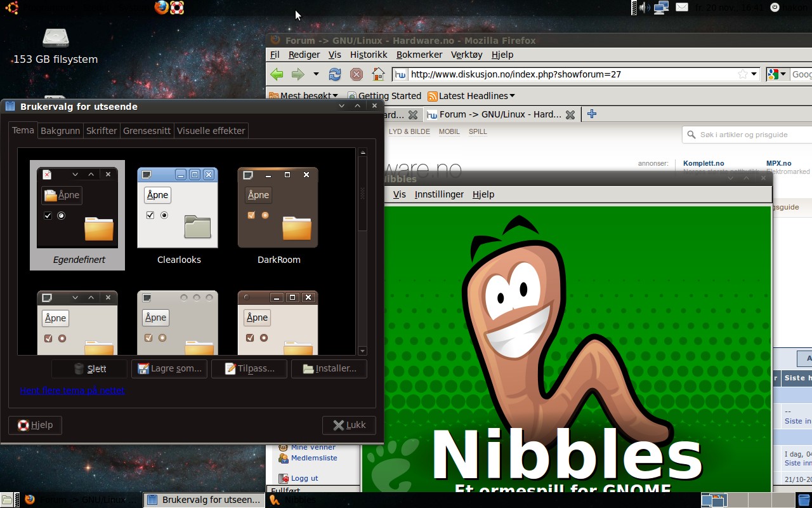The height and width of the screenshot is (508, 812).
Task: Go to the Firefox home page icon
Action: point(378,74)
